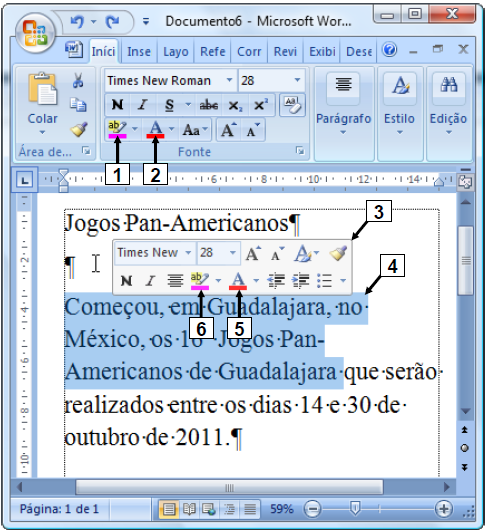Image resolution: width=486 pixels, height=530 pixels.
Task: Click the Colar paste icon
Action: (x=43, y=89)
